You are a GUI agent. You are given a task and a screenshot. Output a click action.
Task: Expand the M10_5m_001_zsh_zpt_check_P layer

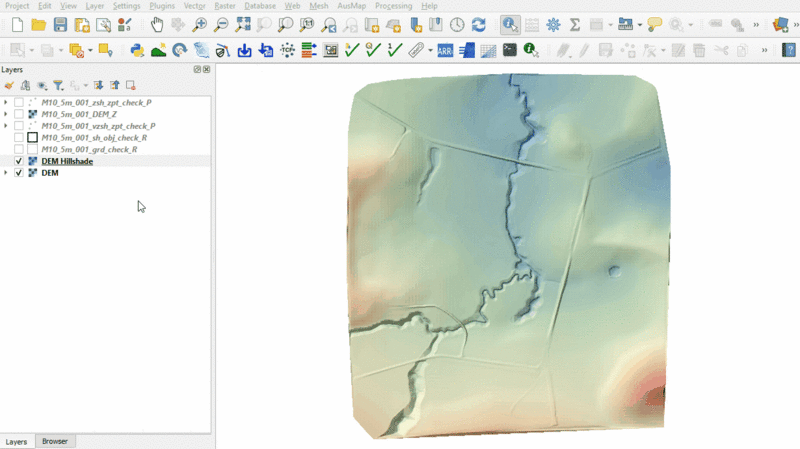coord(6,102)
